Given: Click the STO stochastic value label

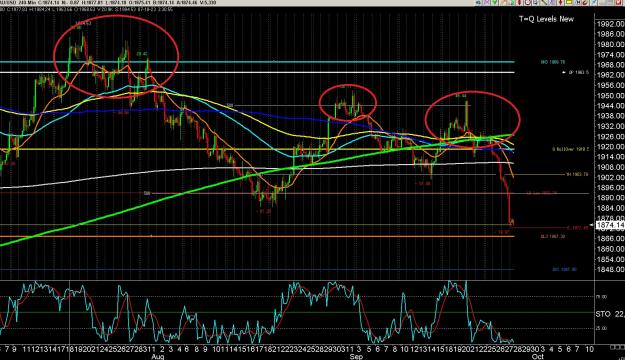Looking at the screenshot, I should [610, 314].
